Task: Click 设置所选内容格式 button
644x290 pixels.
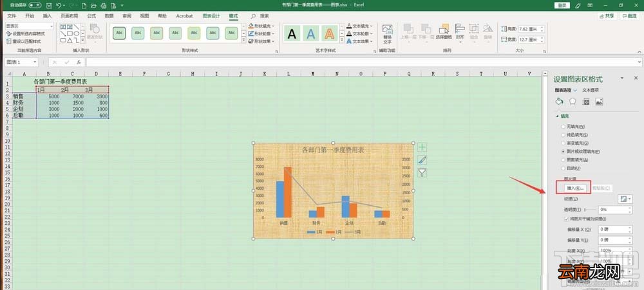Action: tap(26, 33)
